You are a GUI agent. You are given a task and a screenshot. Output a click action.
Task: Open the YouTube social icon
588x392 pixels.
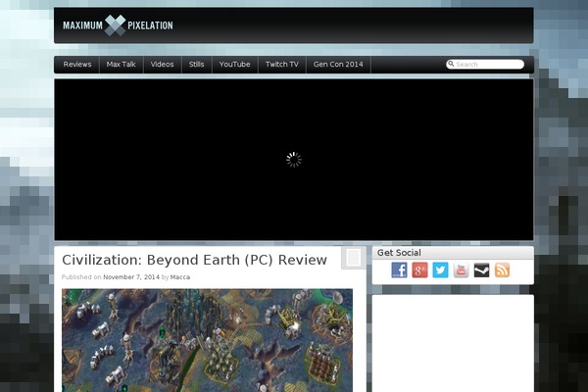pyautogui.click(x=461, y=269)
